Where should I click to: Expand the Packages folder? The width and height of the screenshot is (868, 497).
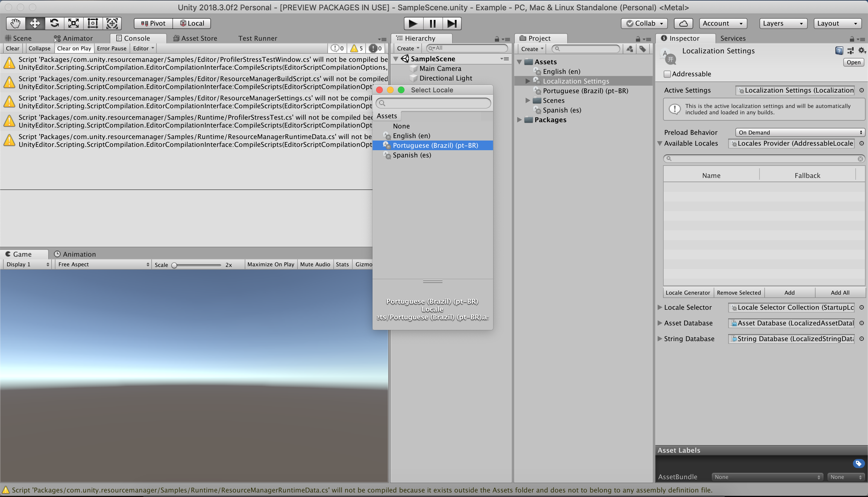click(519, 120)
